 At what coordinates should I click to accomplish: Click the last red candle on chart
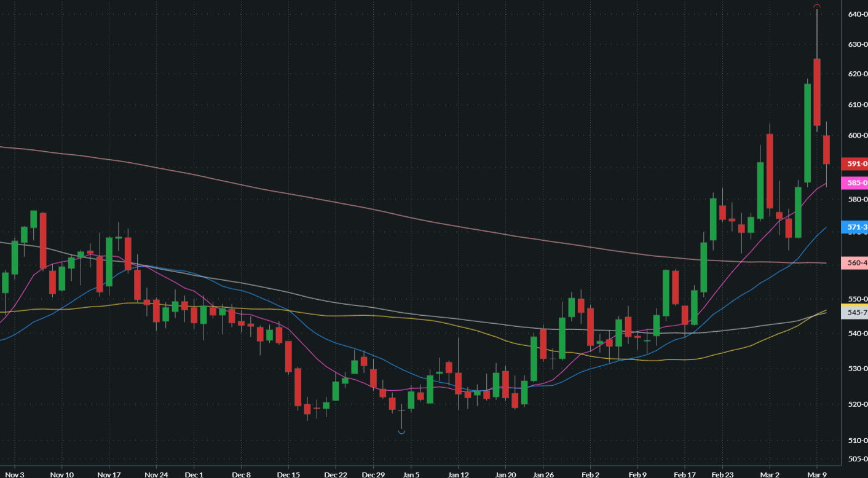click(x=827, y=149)
